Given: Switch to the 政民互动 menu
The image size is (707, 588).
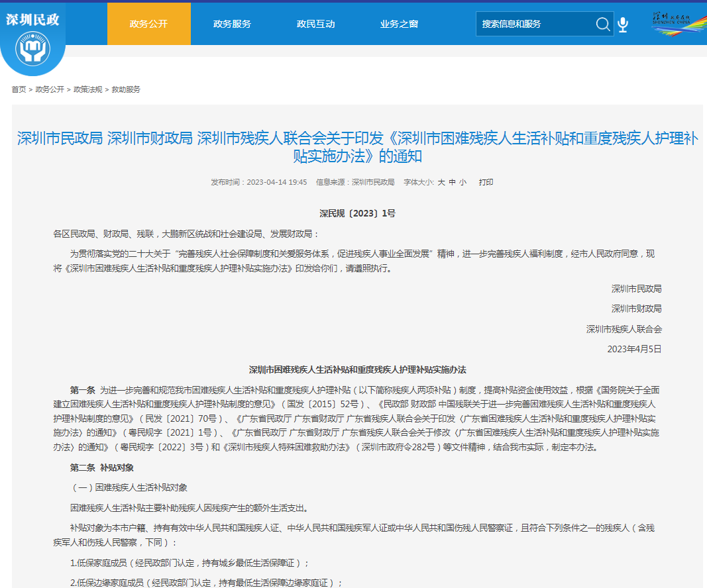Looking at the screenshot, I should (315, 24).
